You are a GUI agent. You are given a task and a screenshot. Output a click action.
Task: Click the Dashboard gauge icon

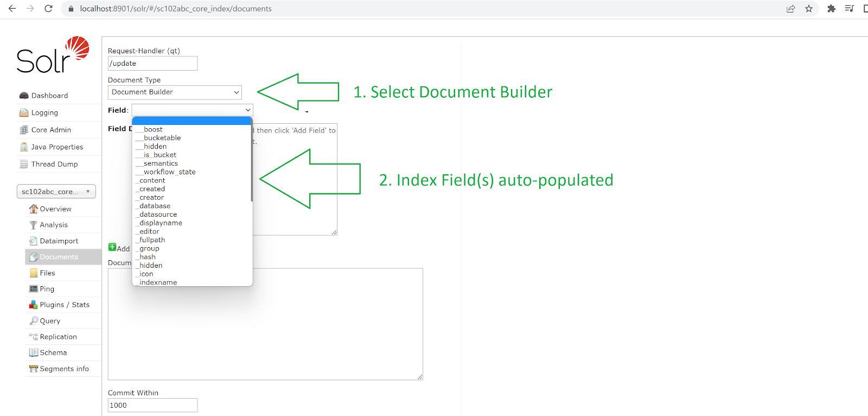tap(24, 96)
